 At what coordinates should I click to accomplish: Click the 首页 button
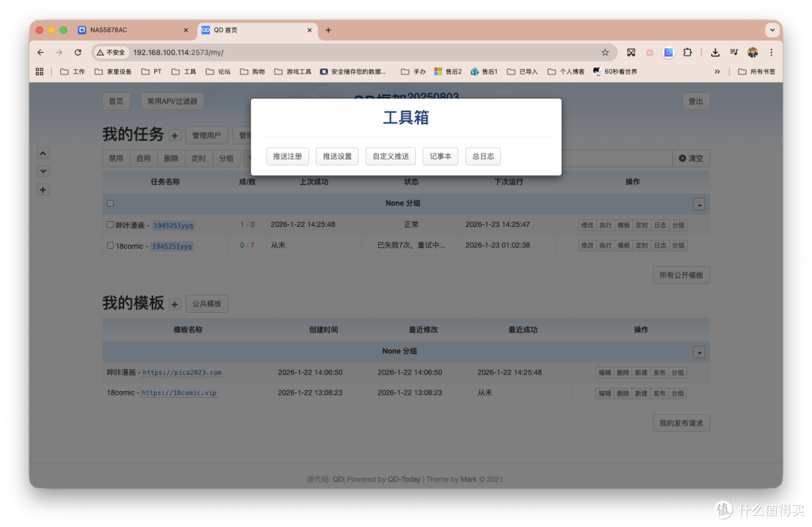116,101
